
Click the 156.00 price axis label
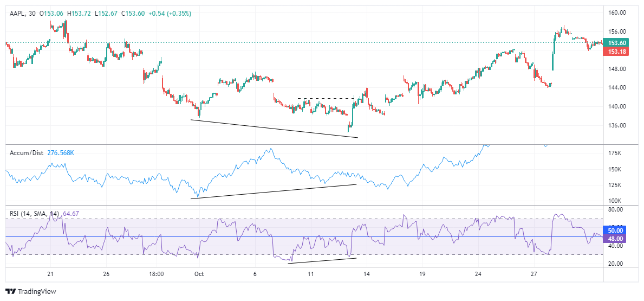point(617,31)
